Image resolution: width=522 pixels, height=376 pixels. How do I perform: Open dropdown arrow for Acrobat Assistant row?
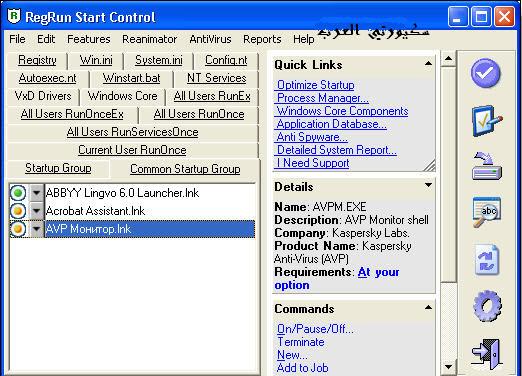coord(36,211)
